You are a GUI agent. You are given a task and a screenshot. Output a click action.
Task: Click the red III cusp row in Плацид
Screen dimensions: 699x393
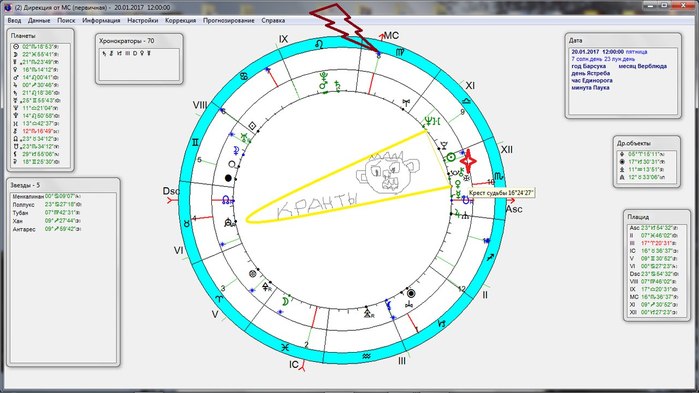point(653,243)
